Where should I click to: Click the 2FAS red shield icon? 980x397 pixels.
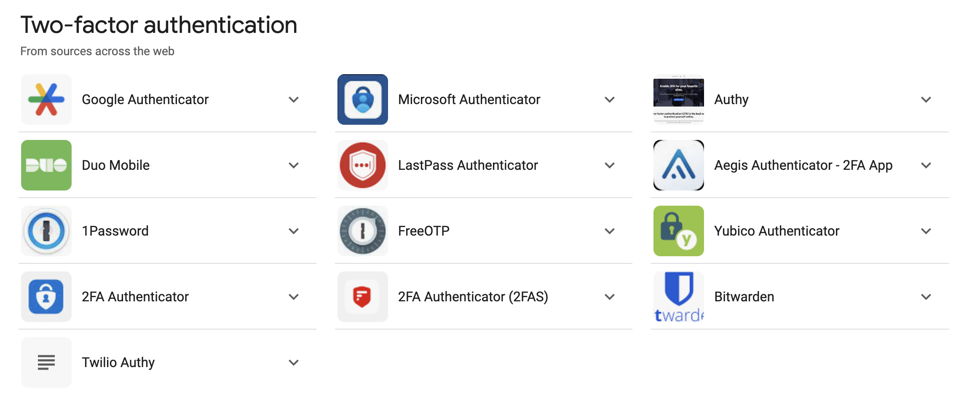(362, 297)
